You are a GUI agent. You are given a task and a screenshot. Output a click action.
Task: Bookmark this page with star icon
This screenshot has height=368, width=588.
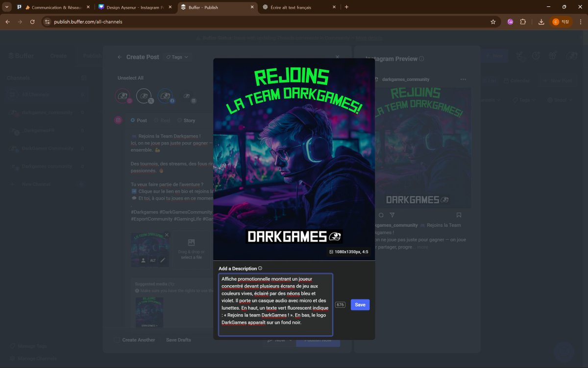(493, 22)
